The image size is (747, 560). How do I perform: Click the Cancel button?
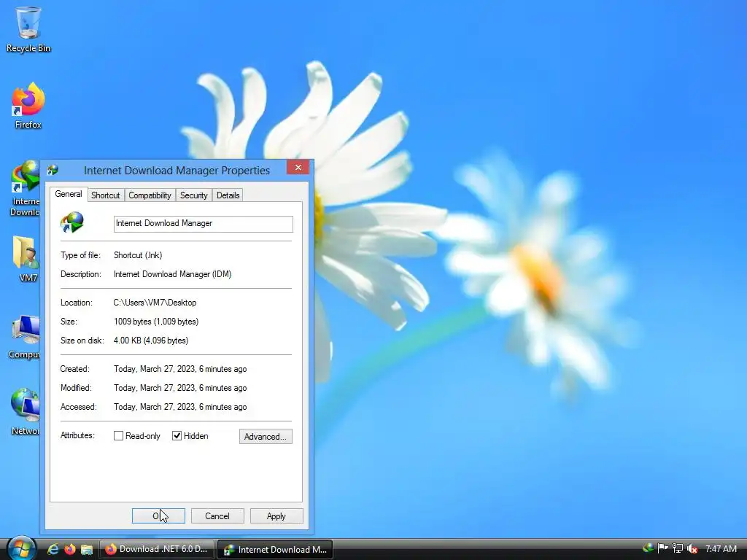217,516
